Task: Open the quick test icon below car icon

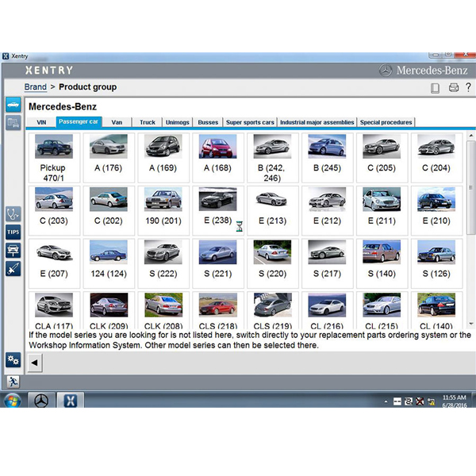Action: click(13, 123)
